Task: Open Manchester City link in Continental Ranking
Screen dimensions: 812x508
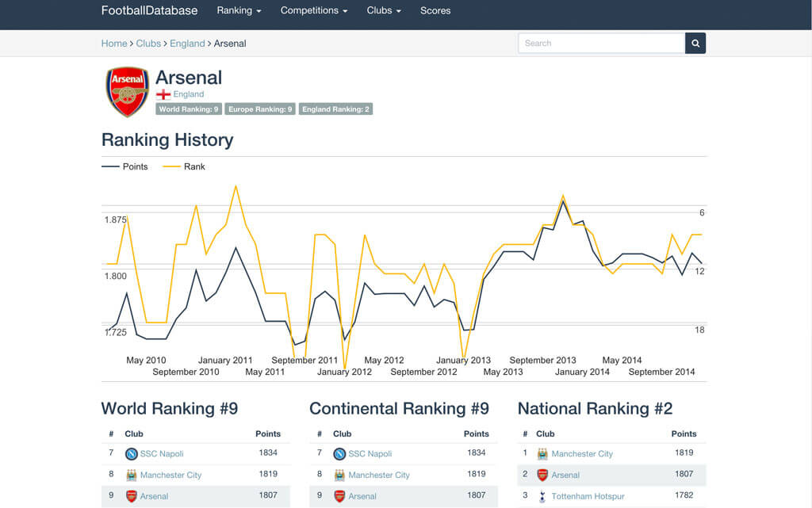Action: [378, 475]
